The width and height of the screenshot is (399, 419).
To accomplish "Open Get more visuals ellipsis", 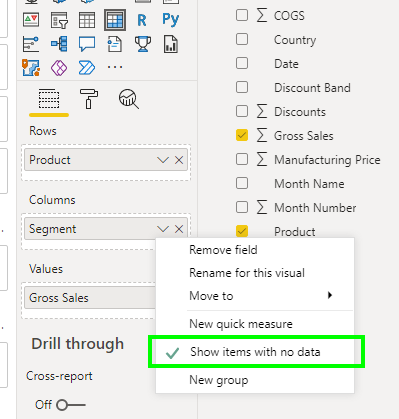I will click(115, 67).
